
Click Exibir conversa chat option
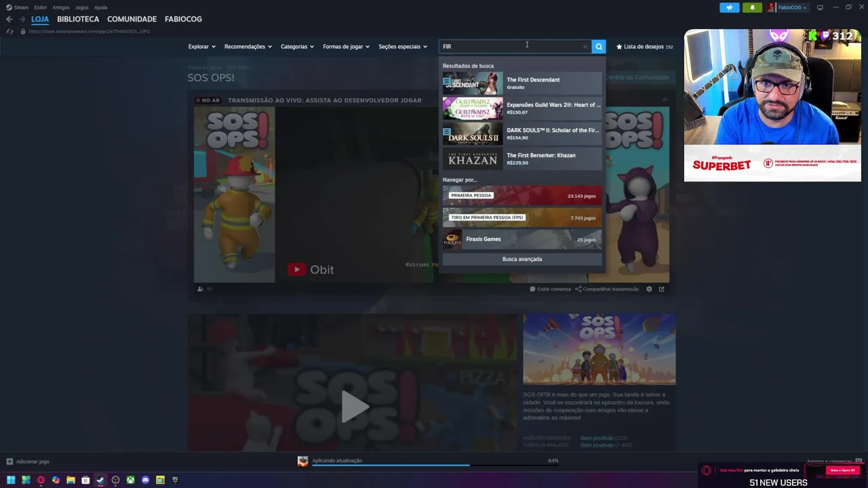(x=551, y=289)
